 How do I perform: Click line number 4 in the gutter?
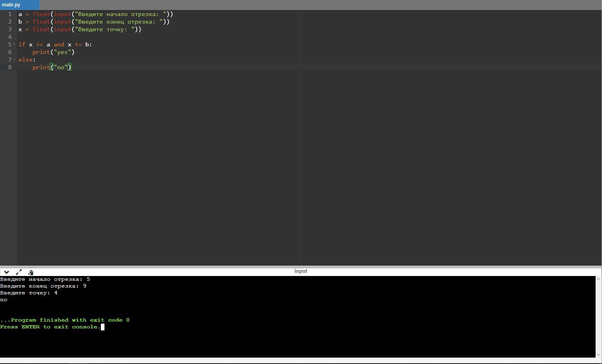(10, 37)
